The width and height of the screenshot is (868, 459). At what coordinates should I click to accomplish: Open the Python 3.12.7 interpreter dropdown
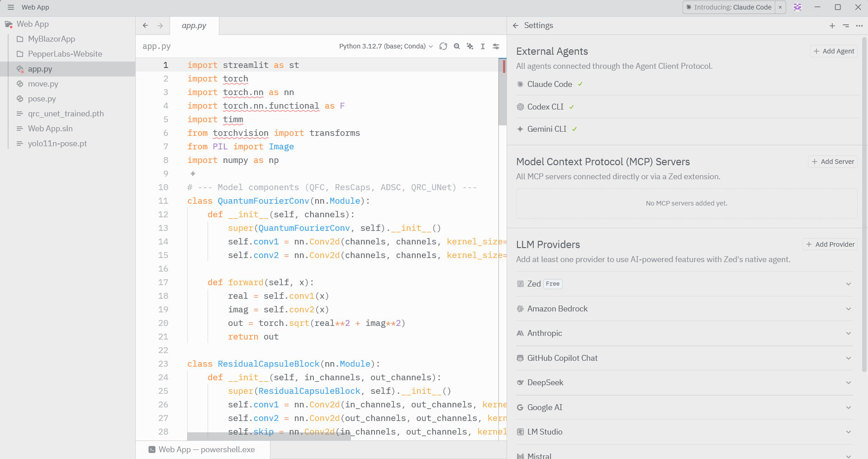[386, 46]
